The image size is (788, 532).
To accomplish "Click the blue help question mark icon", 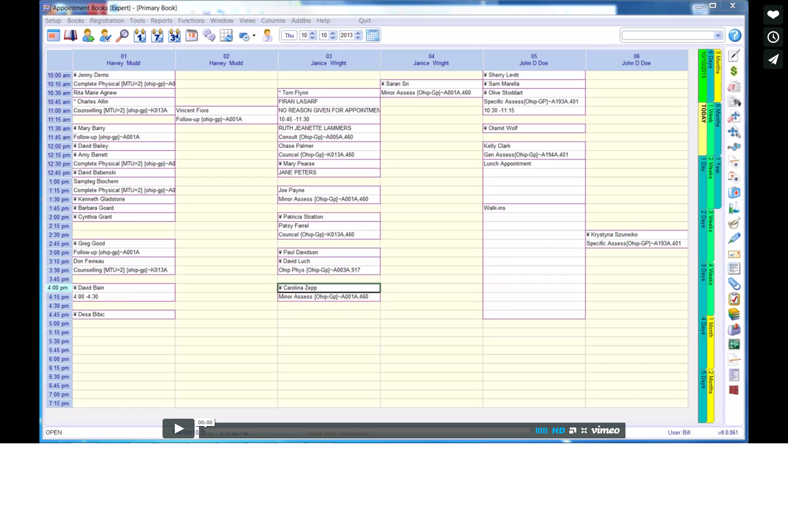I will click(735, 35).
